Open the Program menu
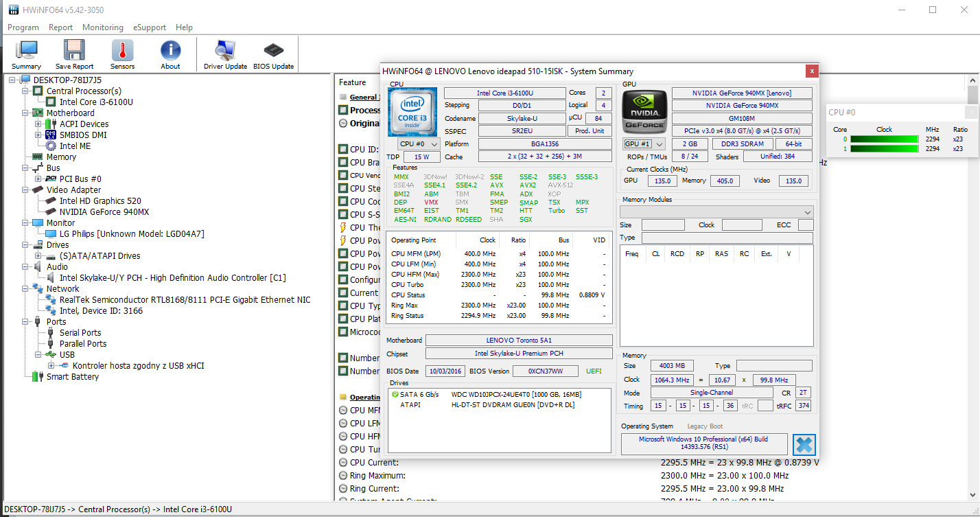Screen dimensions: 980x517 [x=23, y=27]
